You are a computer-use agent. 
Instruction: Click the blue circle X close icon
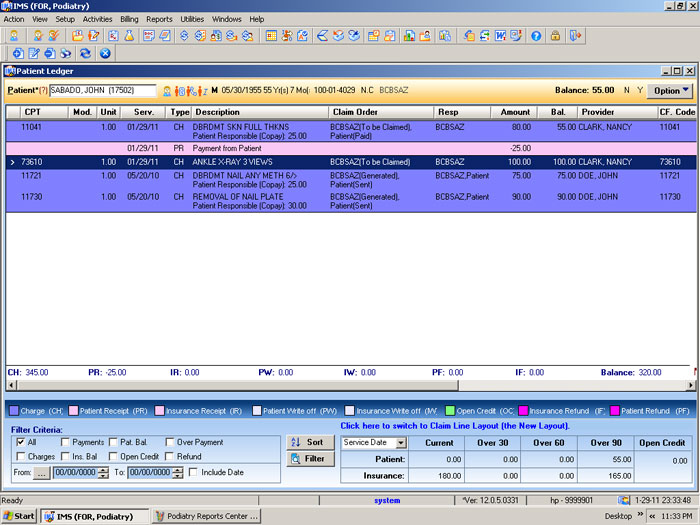(x=105, y=54)
